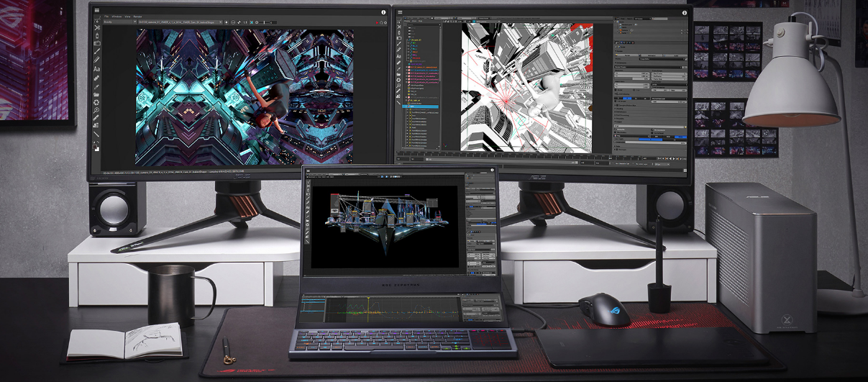Select the bandage healing tool on the left monitor
The image size is (868, 382).
coord(96,78)
